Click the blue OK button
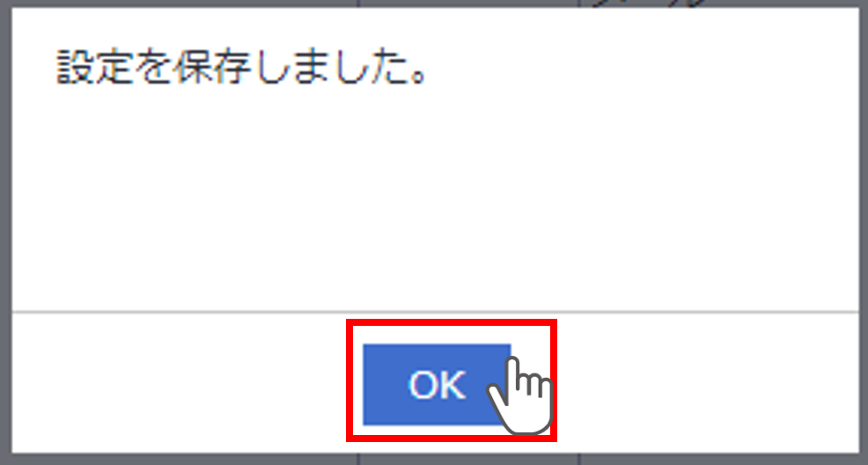This screenshot has height=465, width=868. click(437, 384)
